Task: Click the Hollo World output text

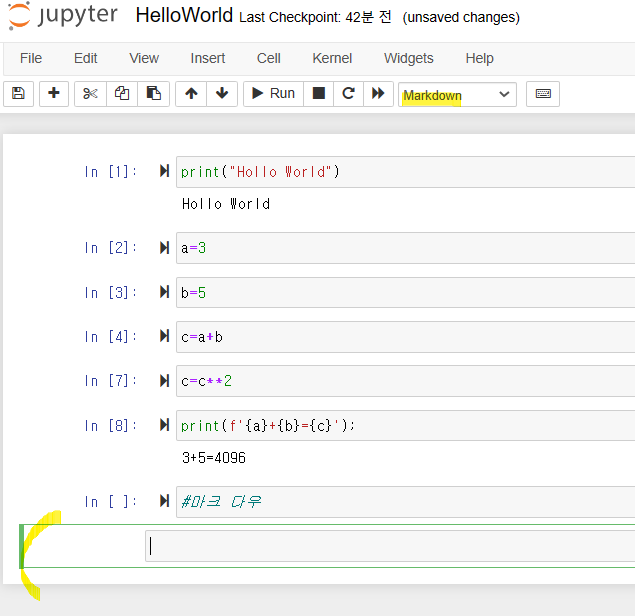Action: pyautogui.click(x=226, y=204)
